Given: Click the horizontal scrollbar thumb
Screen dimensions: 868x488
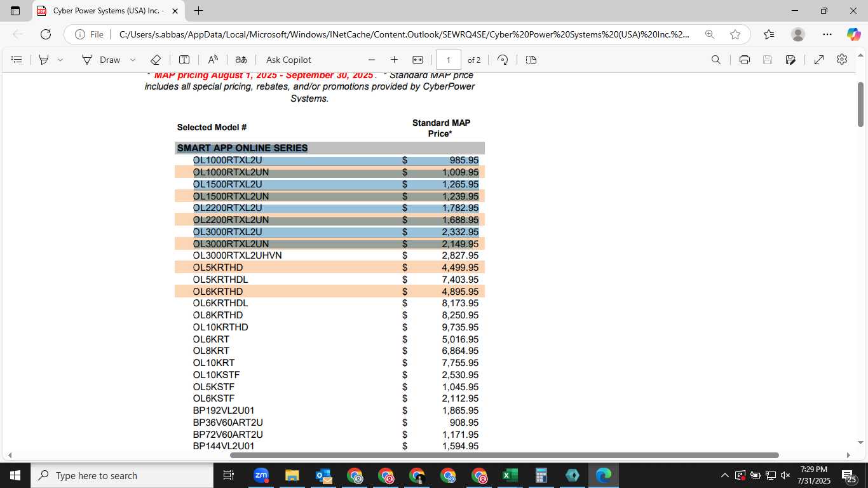Looking at the screenshot, I should tap(505, 455).
